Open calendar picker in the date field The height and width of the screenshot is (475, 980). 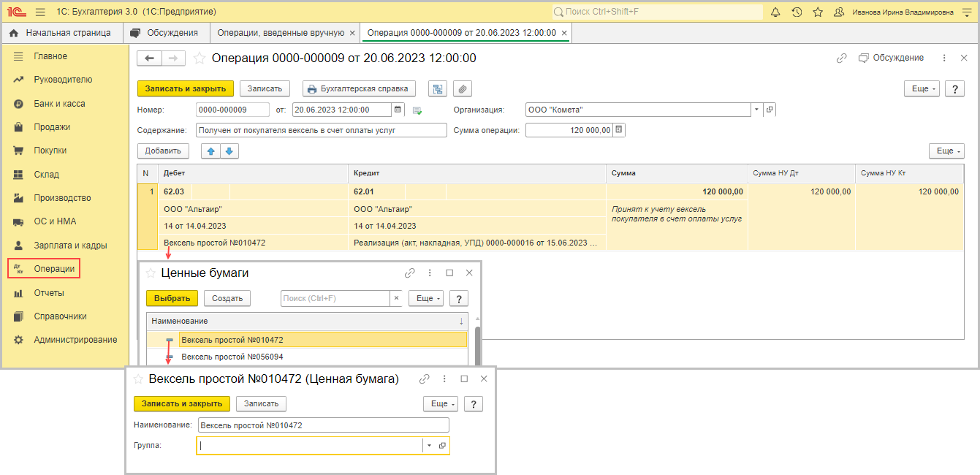pos(398,110)
